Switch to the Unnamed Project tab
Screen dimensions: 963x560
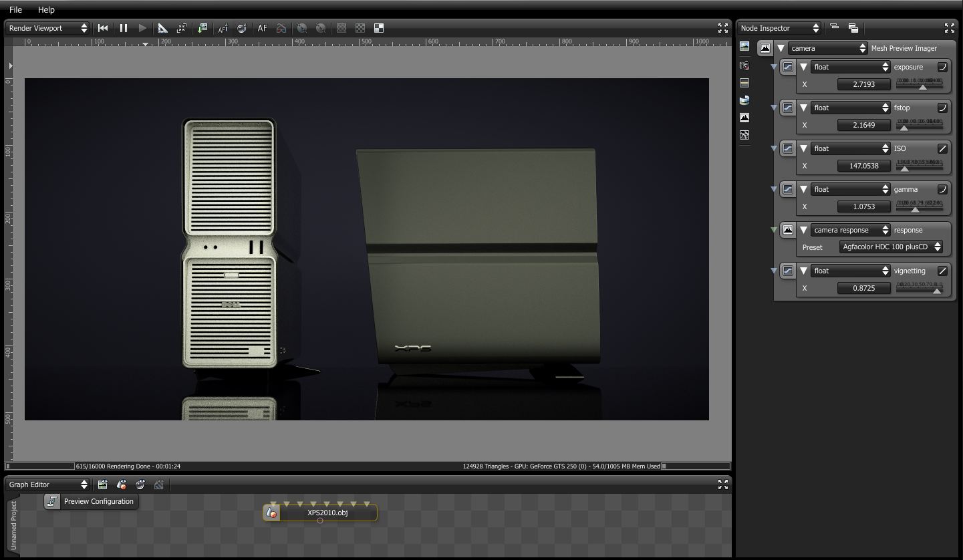[13, 526]
